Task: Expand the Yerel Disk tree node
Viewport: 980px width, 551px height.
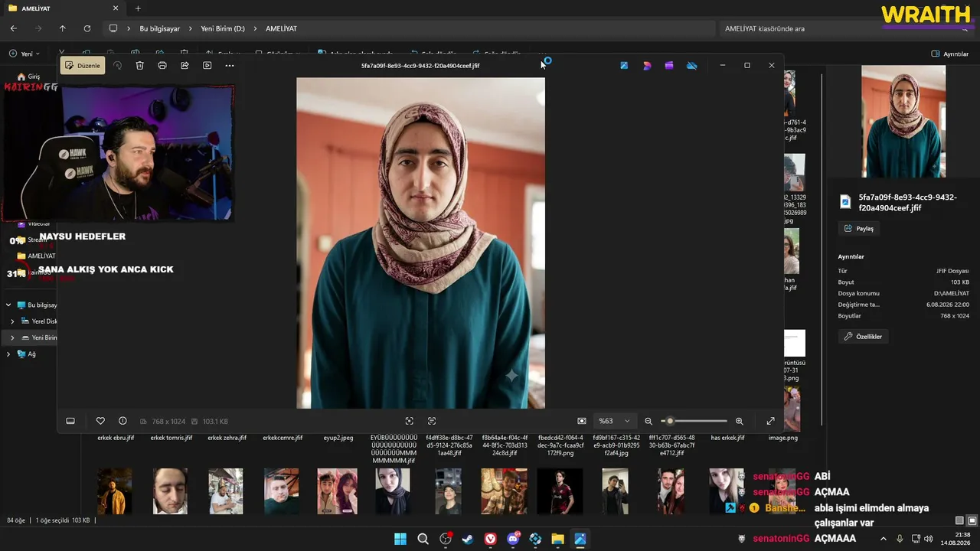Action: pos(12,321)
